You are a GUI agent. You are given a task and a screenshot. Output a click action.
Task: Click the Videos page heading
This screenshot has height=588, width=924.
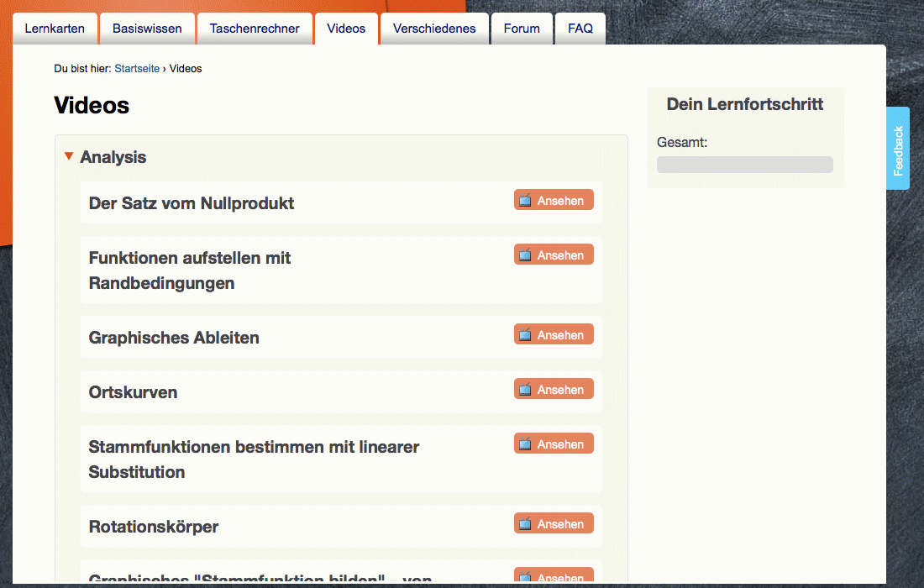pos(92,106)
